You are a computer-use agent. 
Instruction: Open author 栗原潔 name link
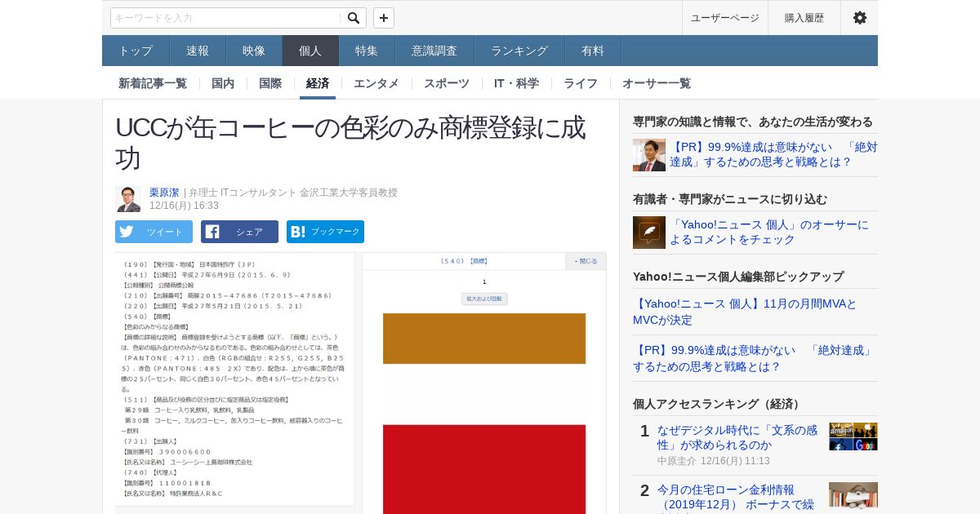pos(164,193)
